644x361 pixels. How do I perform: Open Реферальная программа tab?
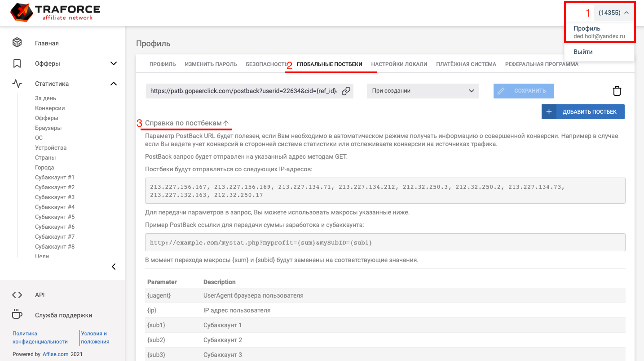pos(542,64)
